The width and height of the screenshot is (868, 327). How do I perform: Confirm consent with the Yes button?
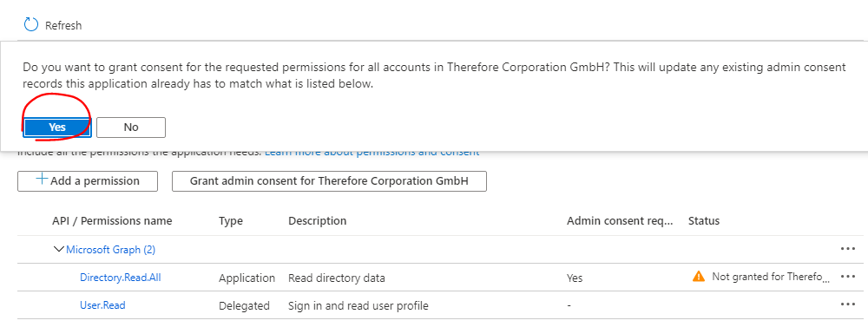tap(57, 128)
